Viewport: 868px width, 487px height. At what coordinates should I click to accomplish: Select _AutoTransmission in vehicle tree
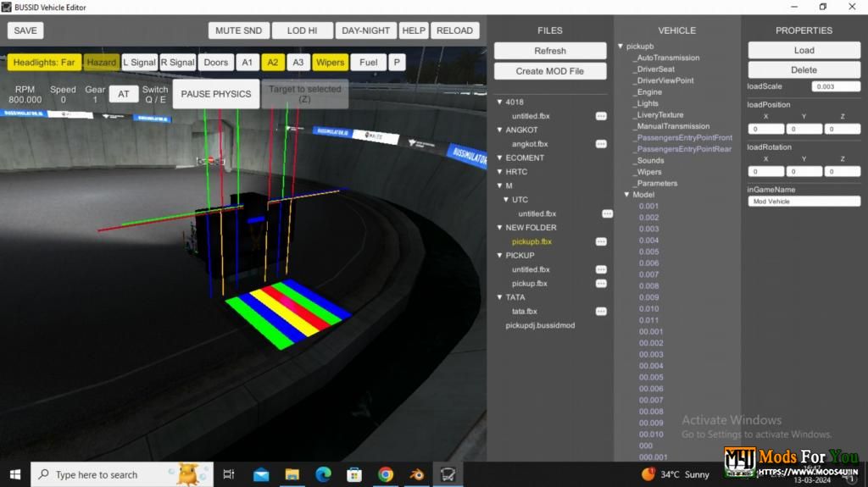[x=666, y=58]
